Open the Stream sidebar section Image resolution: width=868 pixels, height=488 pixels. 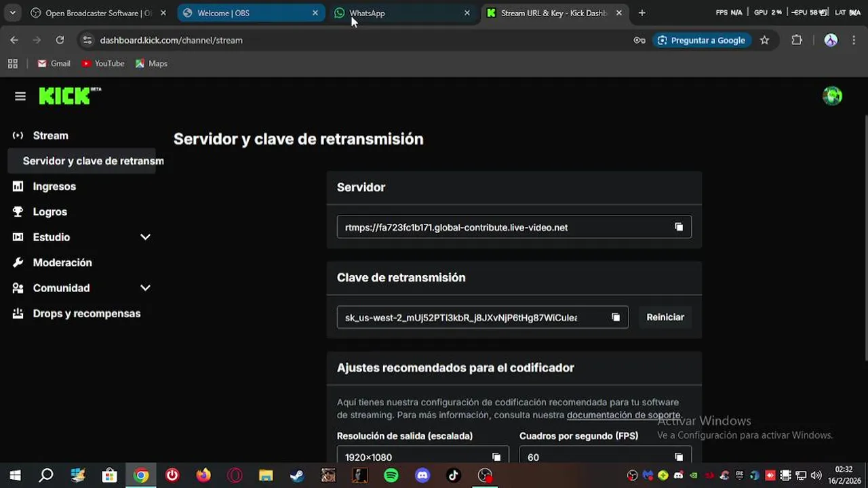[x=50, y=136]
